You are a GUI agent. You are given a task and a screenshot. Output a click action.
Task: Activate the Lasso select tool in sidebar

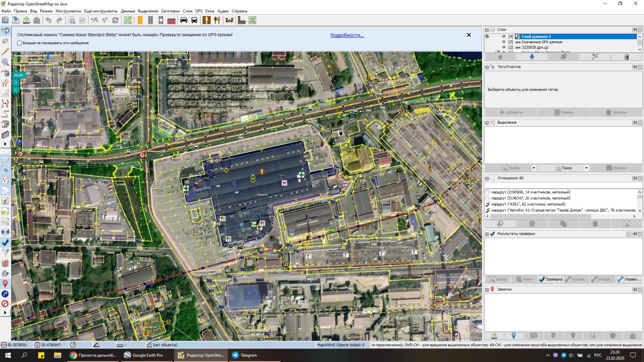pos(6,41)
